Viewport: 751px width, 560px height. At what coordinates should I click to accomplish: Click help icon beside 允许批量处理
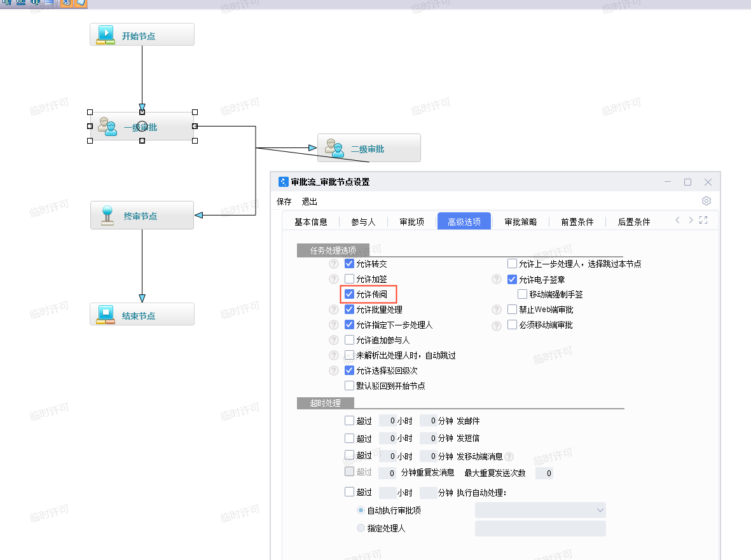[334, 310]
